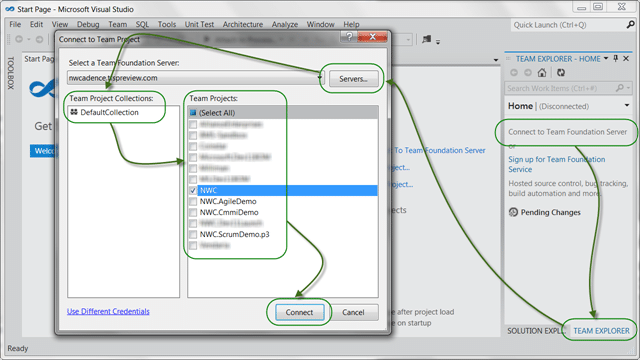Open the Team Foundation Server dropdown
Screen dimensions: 640x360
click(320, 78)
